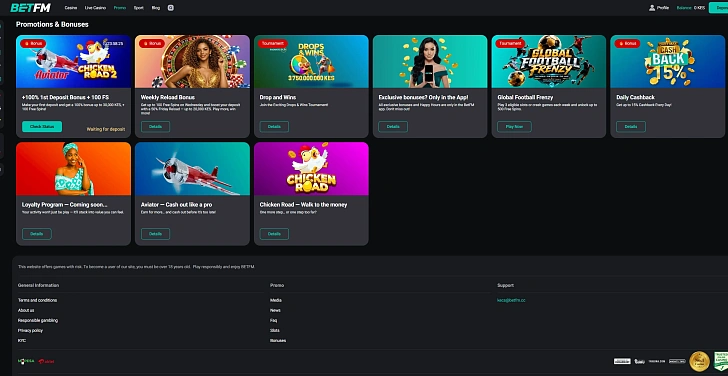Click the Loyalty Program orange banner image
Screen dimensions: 728x376
pos(73,169)
